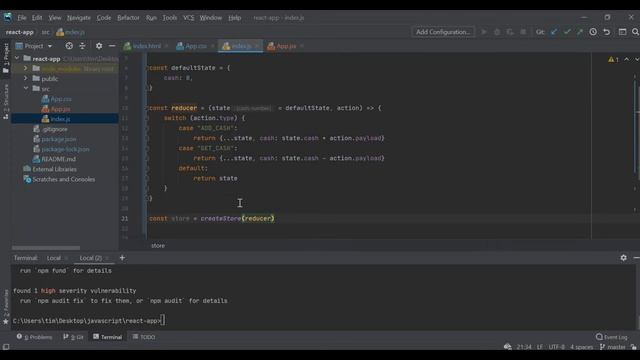
Task: Close the Local (2) terminal tab
Action: tap(107, 258)
